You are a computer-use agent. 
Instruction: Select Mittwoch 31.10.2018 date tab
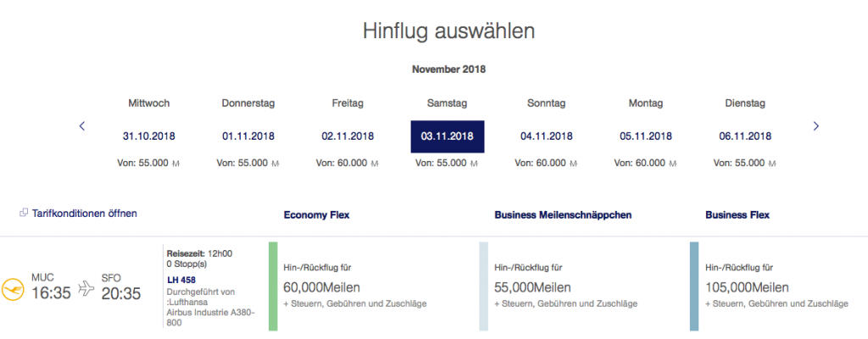pyautogui.click(x=148, y=136)
